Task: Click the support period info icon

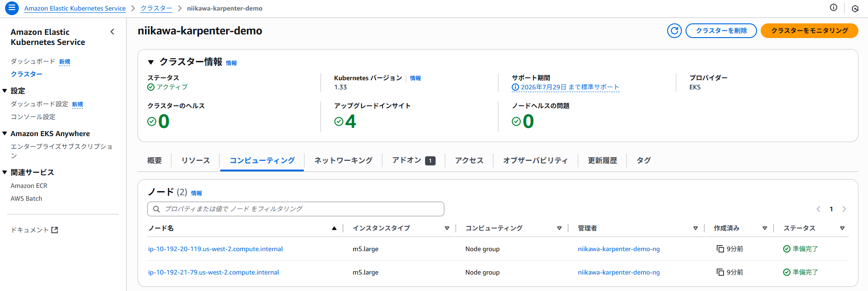Action: pyautogui.click(x=515, y=87)
